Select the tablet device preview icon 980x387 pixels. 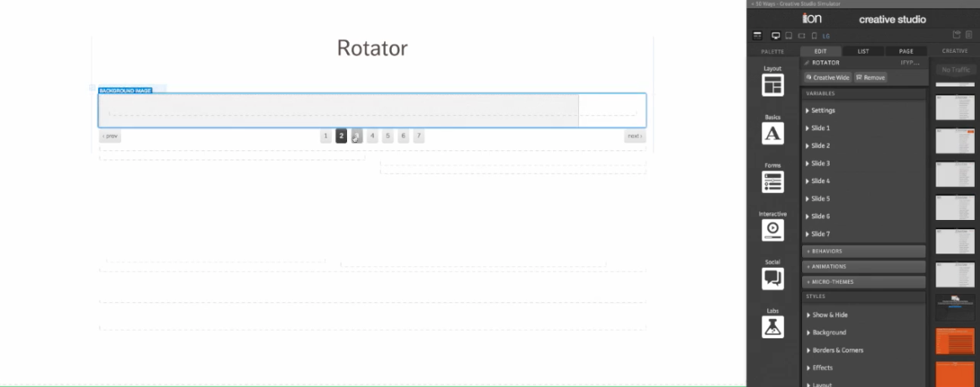(788, 36)
